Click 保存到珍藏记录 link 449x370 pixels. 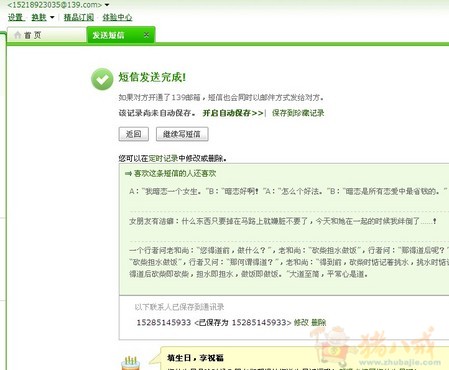[x=298, y=113]
